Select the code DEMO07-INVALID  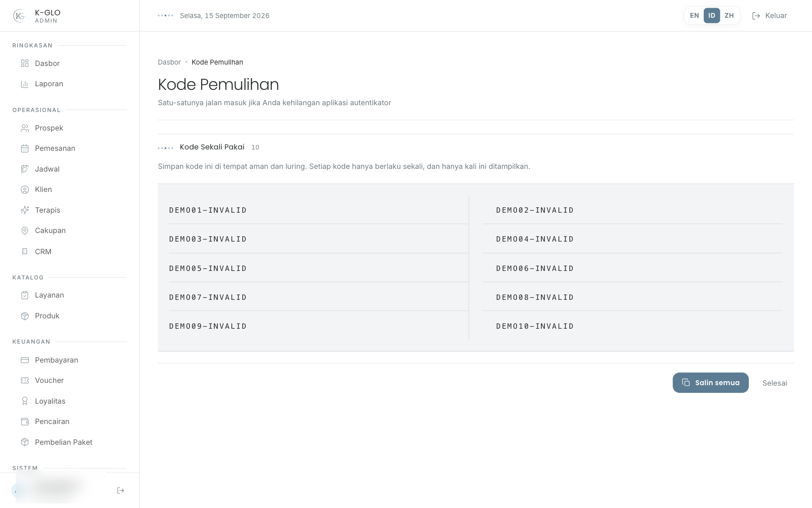click(x=208, y=297)
